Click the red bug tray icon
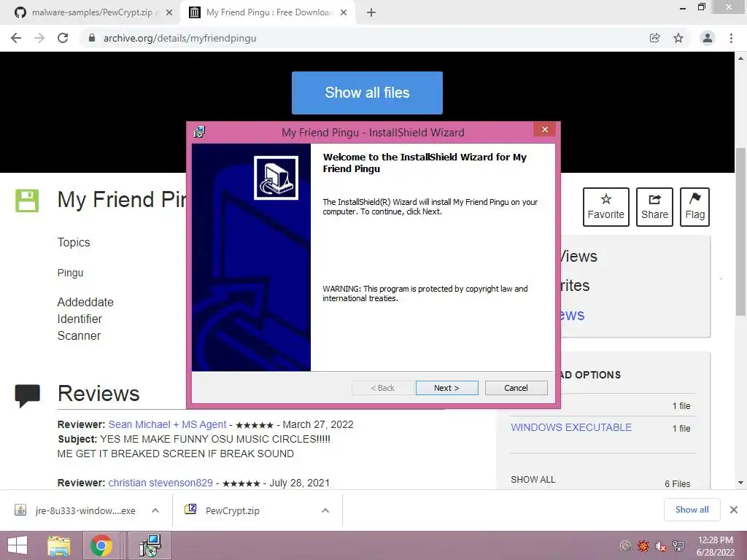This screenshot has width=747, height=560. click(x=643, y=545)
